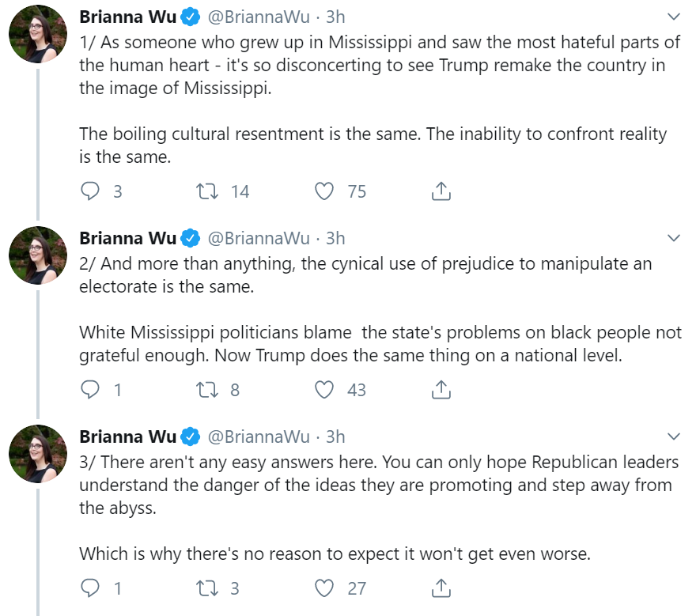Image resolution: width=696 pixels, height=616 pixels.
Task: Click @BriannaWu handle on the second tweet
Action: click(x=259, y=238)
